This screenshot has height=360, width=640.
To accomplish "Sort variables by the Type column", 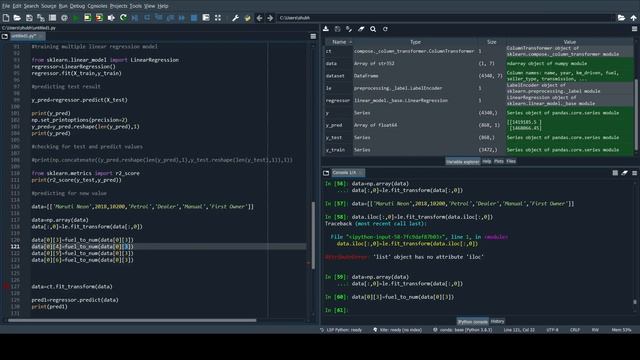I will click(x=415, y=42).
